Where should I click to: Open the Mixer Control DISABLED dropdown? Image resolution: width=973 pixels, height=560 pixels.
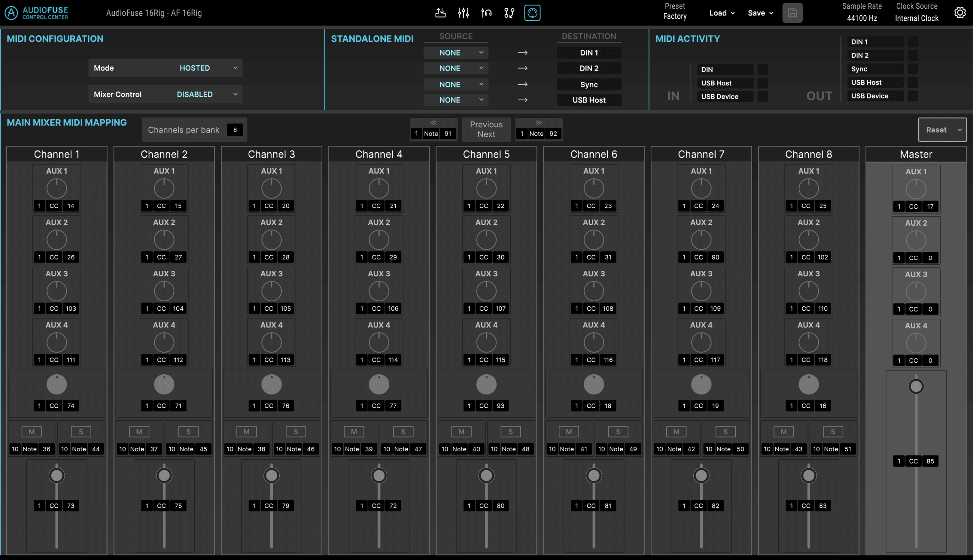(x=165, y=94)
